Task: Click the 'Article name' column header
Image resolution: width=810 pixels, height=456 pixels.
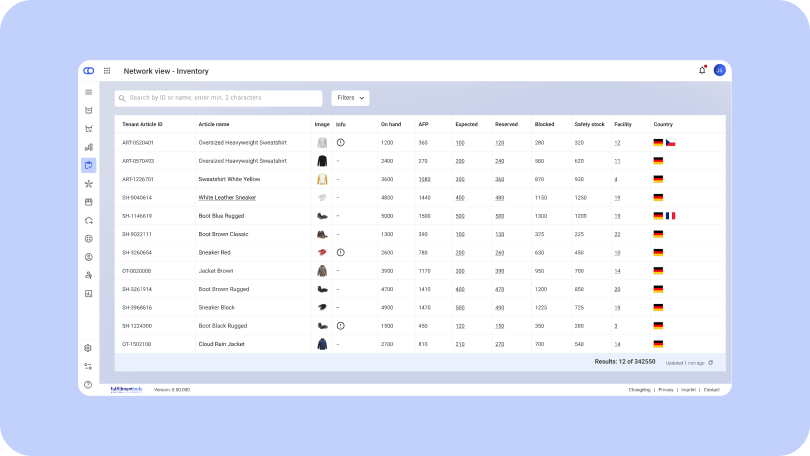Action: [214, 124]
